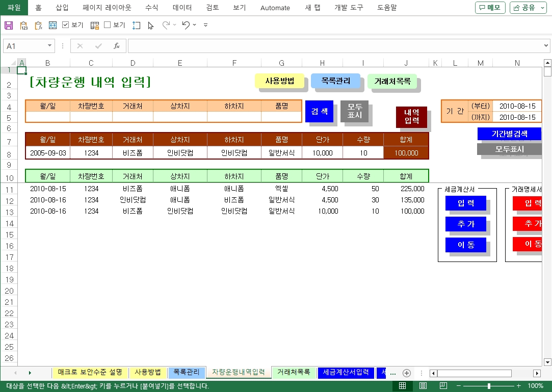The height and width of the screenshot is (392, 552).
Task: Uncheck the checked 보기 checkbox
Action: (66, 25)
